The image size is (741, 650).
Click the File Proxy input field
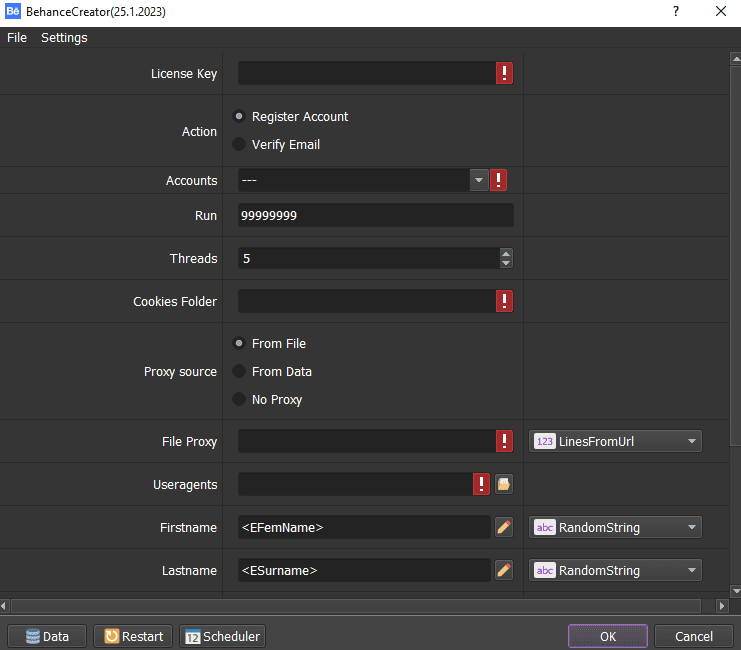click(367, 441)
